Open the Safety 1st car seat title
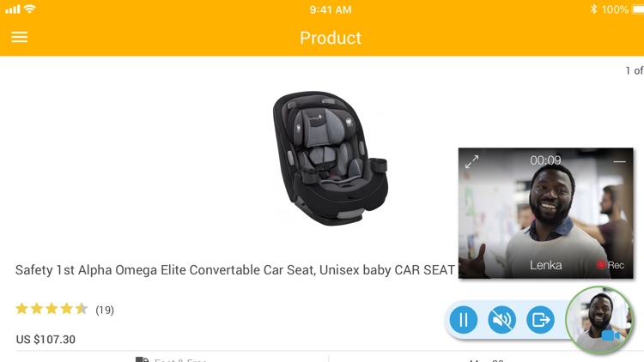The height and width of the screenshot is (362, 644). (x=235, y=270)
